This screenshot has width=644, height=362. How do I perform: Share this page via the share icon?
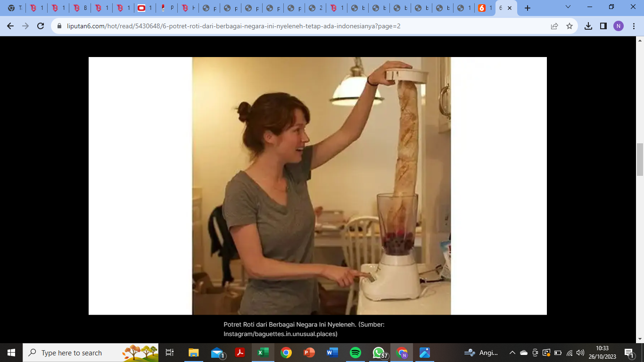554,26
